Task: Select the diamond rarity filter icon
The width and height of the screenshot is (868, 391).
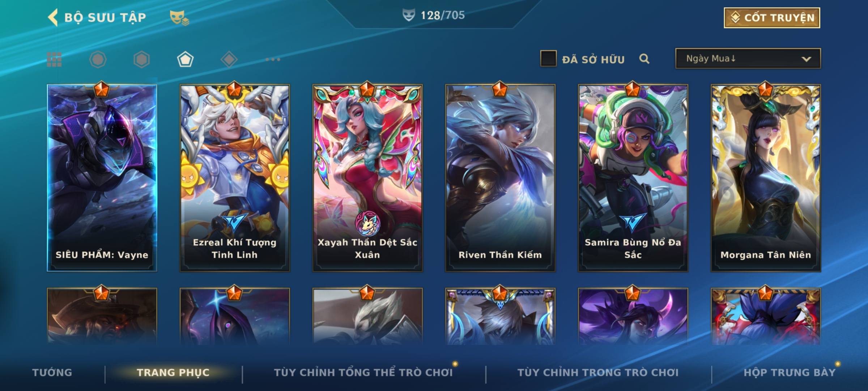Action: click(x=229, y=59)
